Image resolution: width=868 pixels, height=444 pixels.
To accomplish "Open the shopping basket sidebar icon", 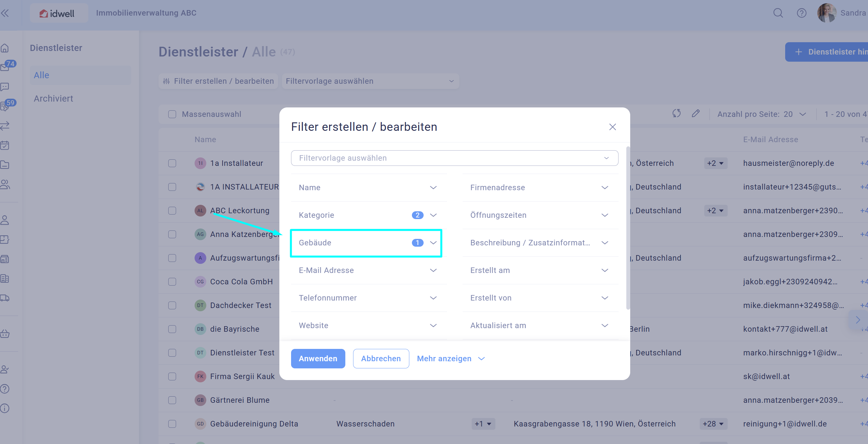I will (x=5, y=334).
